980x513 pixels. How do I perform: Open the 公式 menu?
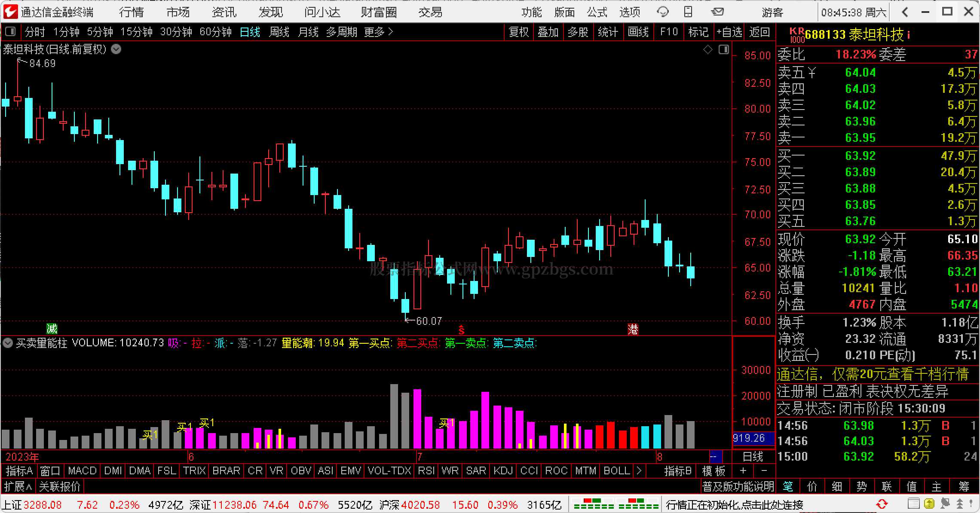tap(597, 12)
